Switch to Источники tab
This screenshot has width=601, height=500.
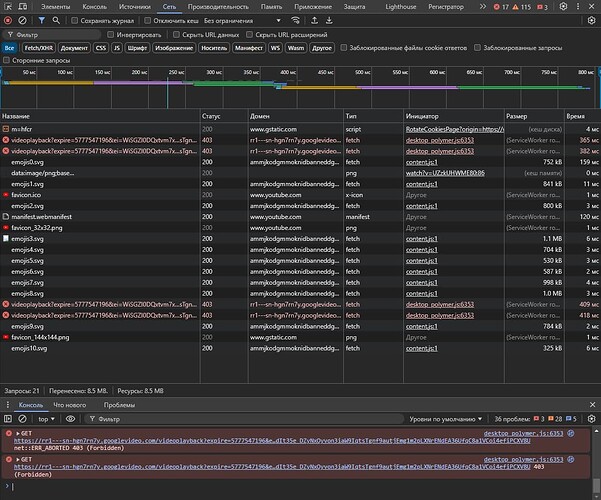tap(135, 7)
